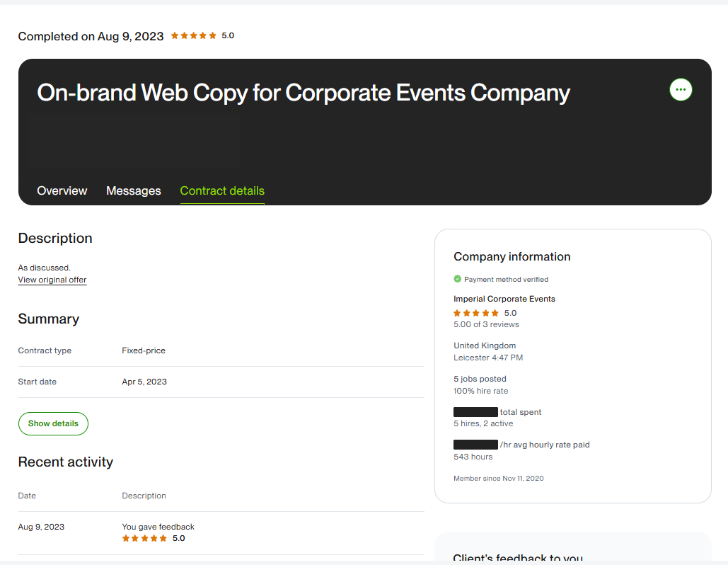Screen dimensions: 728x565
Task: Click the avg hourly rate paid label
Action: click(x=545, y=445)
